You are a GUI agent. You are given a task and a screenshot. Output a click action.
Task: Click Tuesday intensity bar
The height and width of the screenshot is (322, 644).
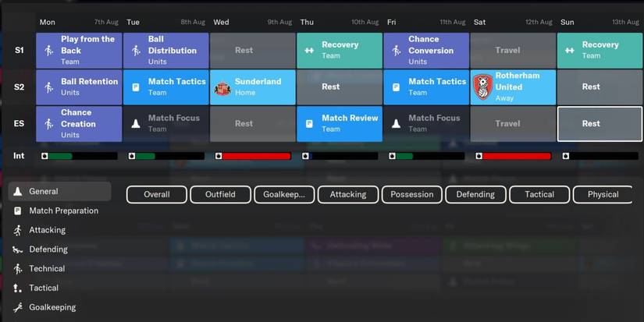[x=166, y=156]
